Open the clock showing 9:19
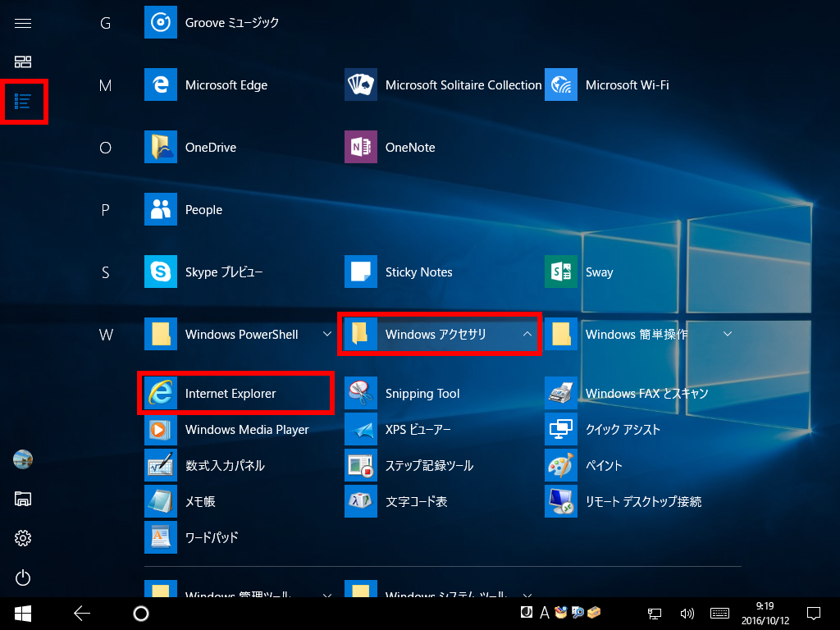The height and width of the screenshot is (630, 840). pyautogui.click(x=765, y=614)
